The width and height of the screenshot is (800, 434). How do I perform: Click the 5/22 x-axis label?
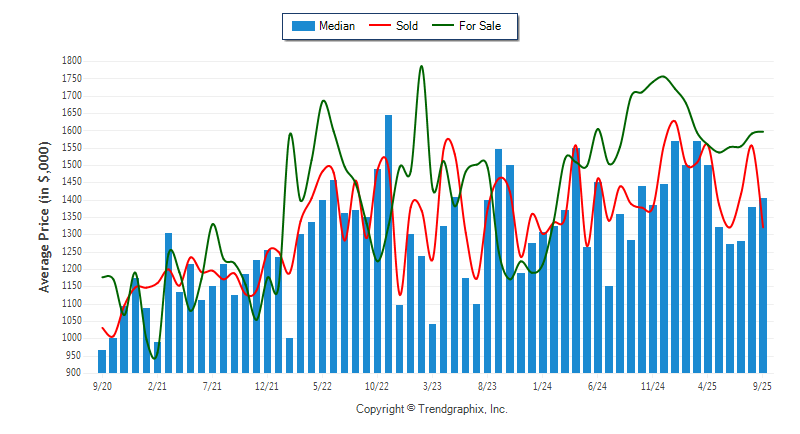coord(322,385)
